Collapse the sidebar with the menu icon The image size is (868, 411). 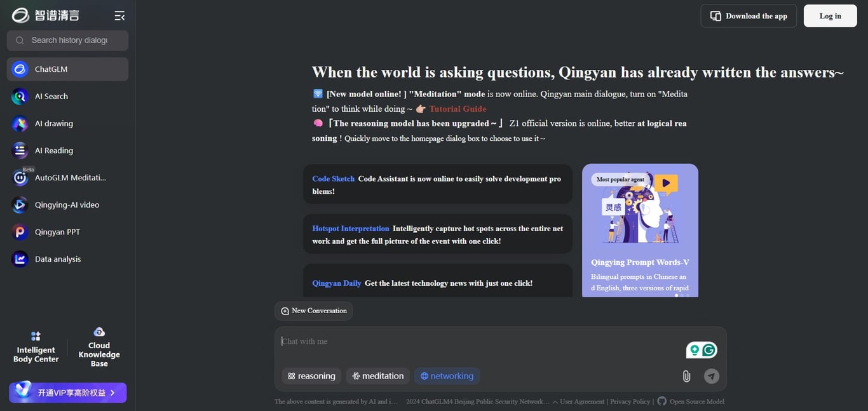pos(119,16)
